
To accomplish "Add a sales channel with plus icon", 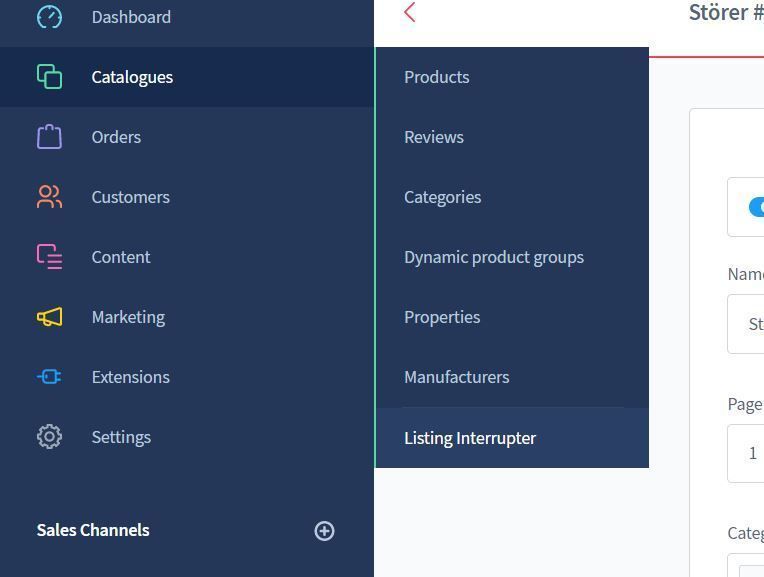I will pyautogui.click(x=324, y=531).
